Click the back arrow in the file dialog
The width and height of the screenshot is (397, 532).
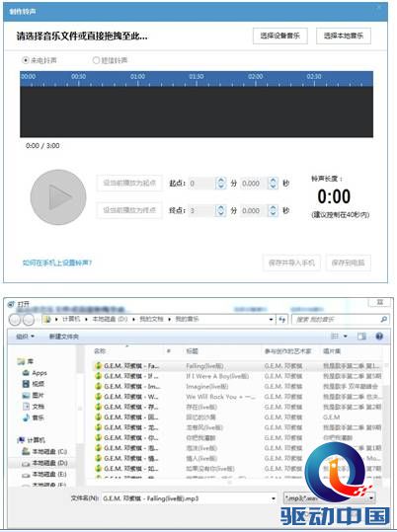pyautogui.click(x=15, y=319)
